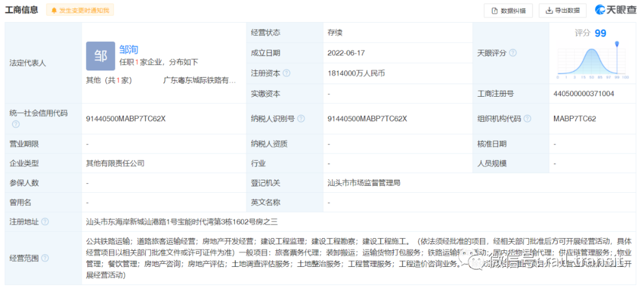This screenshot has height=289, width=644.
Task: Select the 成立日期 value 2022-06-17
Action: pos(346,53)
